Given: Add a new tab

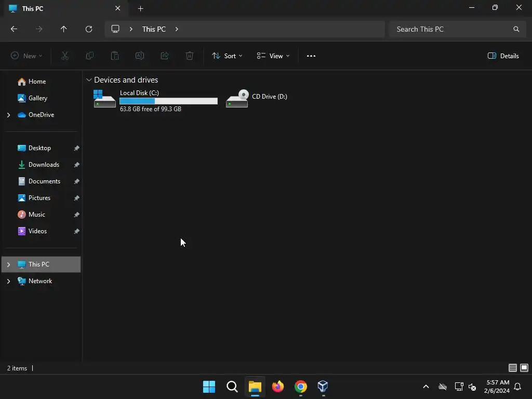Looking at the screenshot, I should pos(140,8).
